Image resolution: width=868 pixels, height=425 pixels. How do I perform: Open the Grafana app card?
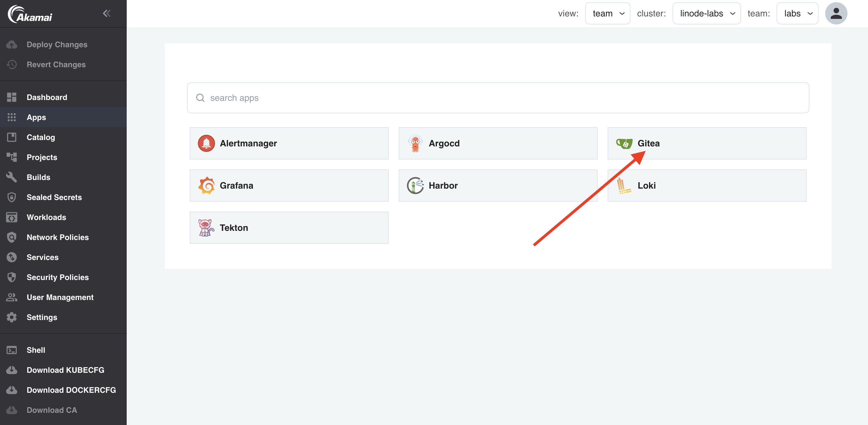coord(289,186)
